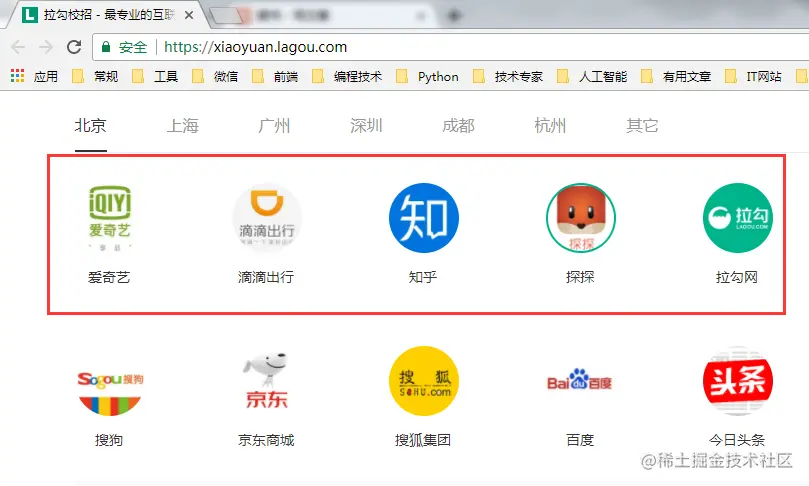Open the 应用 apps grid shortcut

35,76
